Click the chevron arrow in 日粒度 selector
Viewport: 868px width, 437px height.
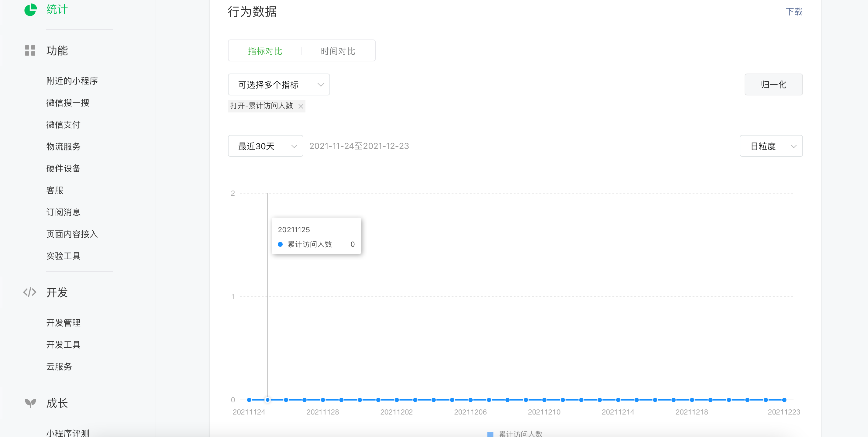point(794,146)
